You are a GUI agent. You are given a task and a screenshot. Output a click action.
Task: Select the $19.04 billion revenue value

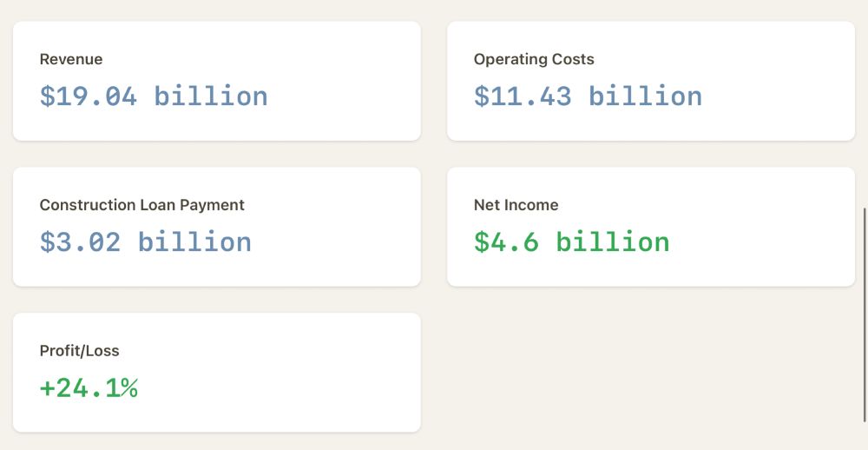click(153, 96)
